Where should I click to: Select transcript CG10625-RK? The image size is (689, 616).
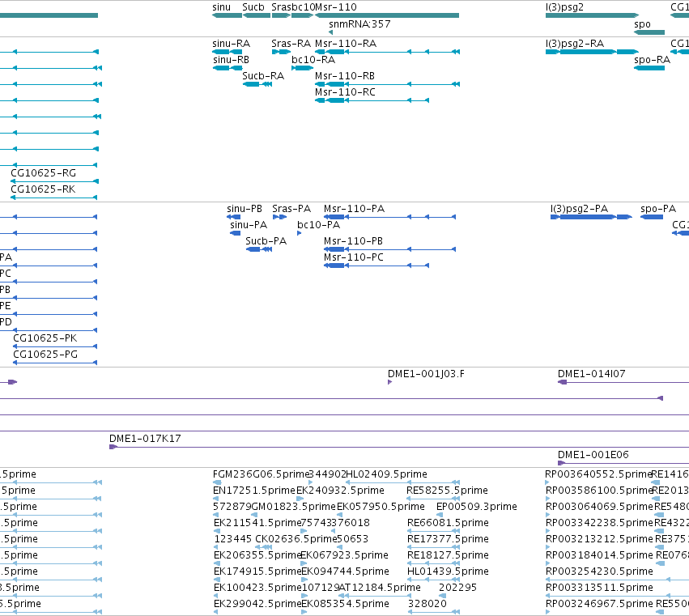click(43, 189)
